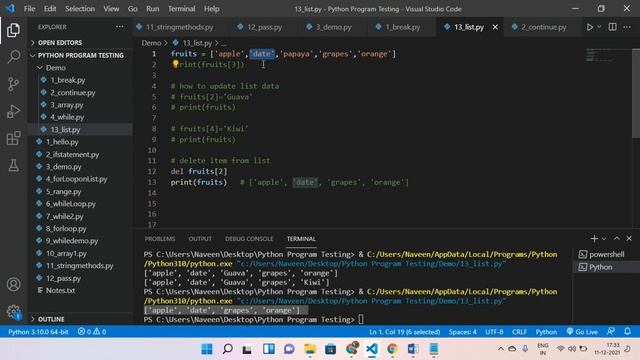Switch to the 12_pass.py tab
This screenshot has width=640, height=360.
click(x=264, y=27)
